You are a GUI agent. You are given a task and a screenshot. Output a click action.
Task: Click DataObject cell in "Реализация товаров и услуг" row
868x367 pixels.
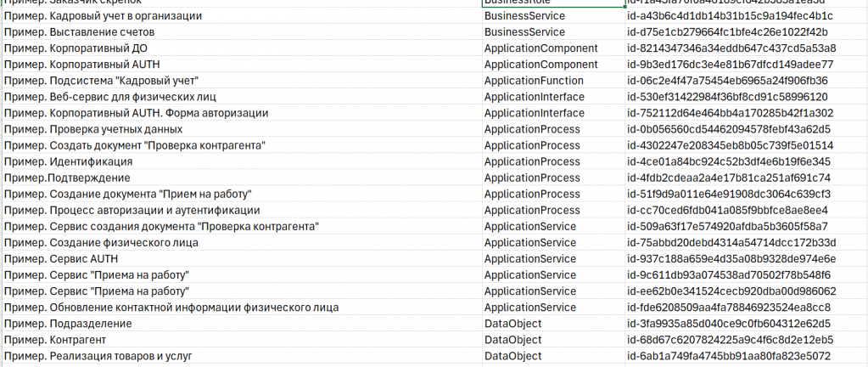pyautogui.click(x=512, y=356)
